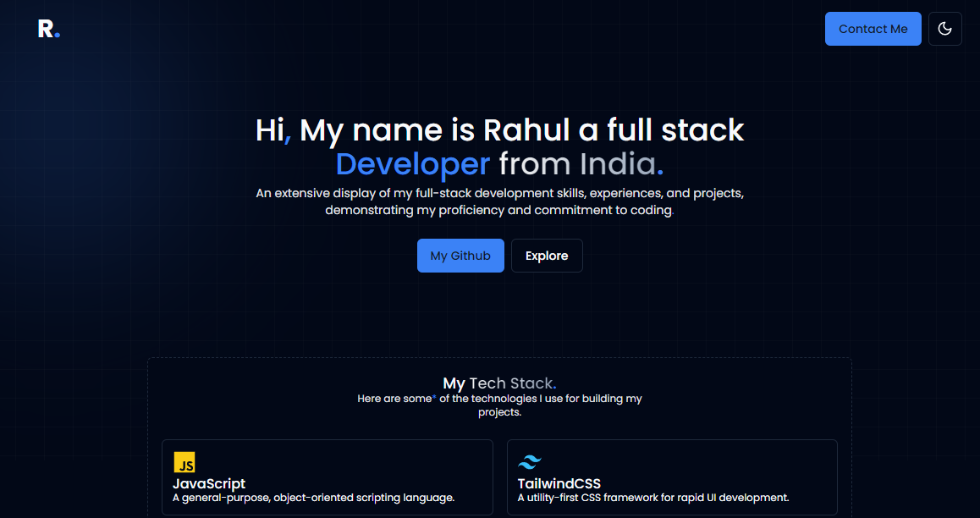The width and height of the screenshot is (980, 518).
Task: Click the word 'Developer' in the headline
Action: (412, 163)
